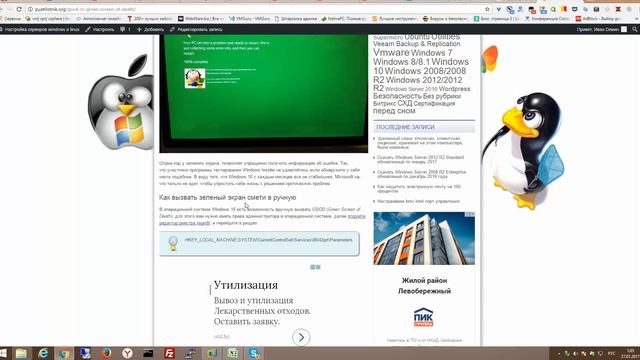640x360 pixels.
Task: Open Skype from the taskbar
Action: click(254, 353)
